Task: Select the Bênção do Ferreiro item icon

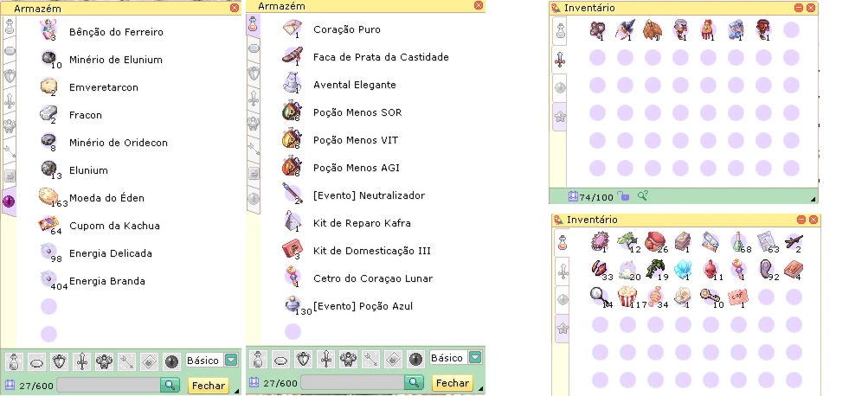Action: tap(48, 29)
